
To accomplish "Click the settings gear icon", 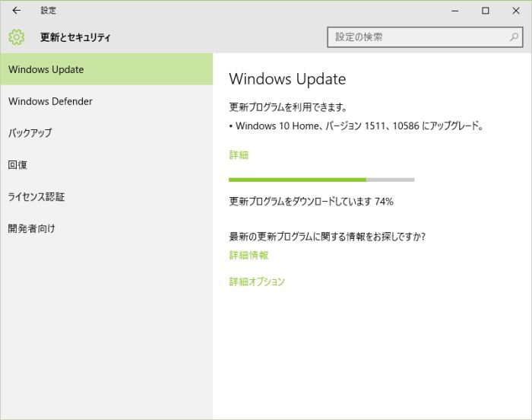I will [17, 37].
